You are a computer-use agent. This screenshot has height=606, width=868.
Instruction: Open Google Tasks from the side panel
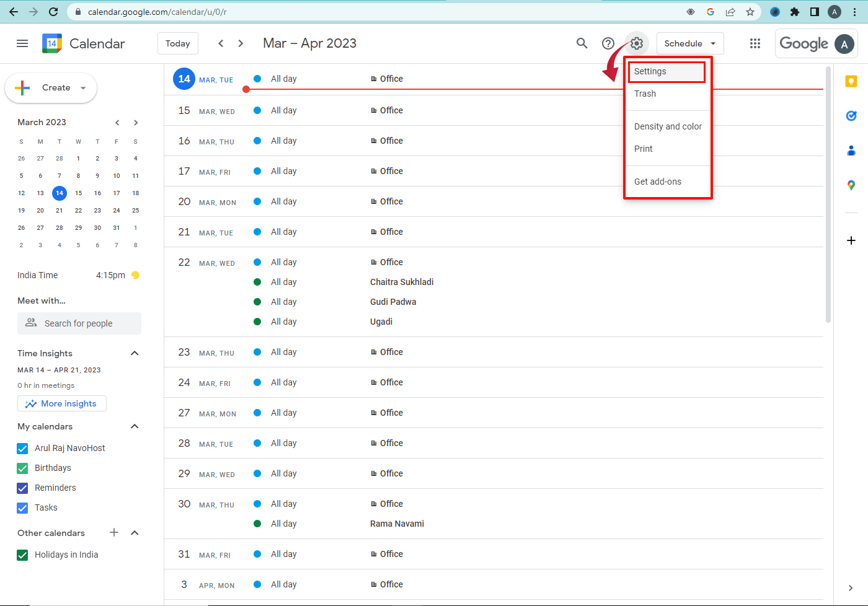[851, 115]
